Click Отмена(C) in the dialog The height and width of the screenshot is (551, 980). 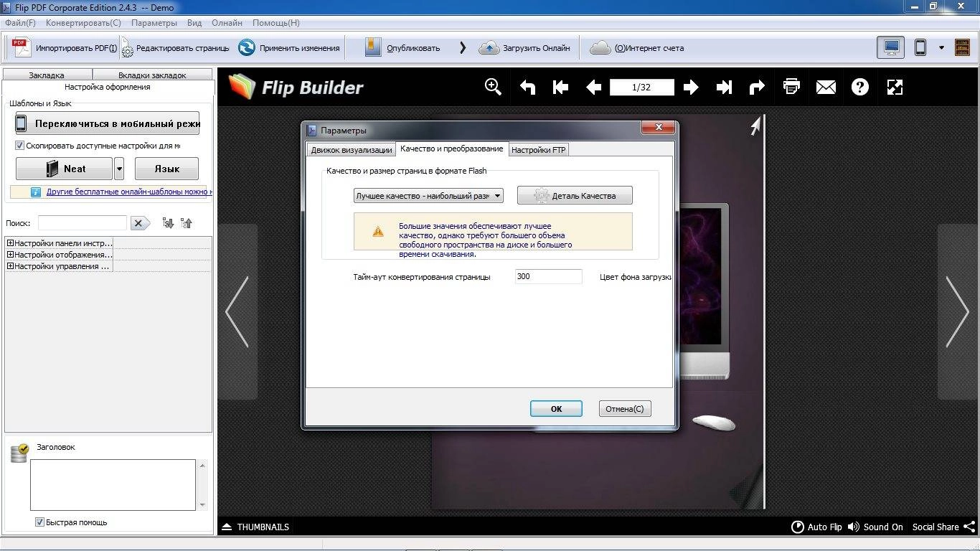[624, 408]
